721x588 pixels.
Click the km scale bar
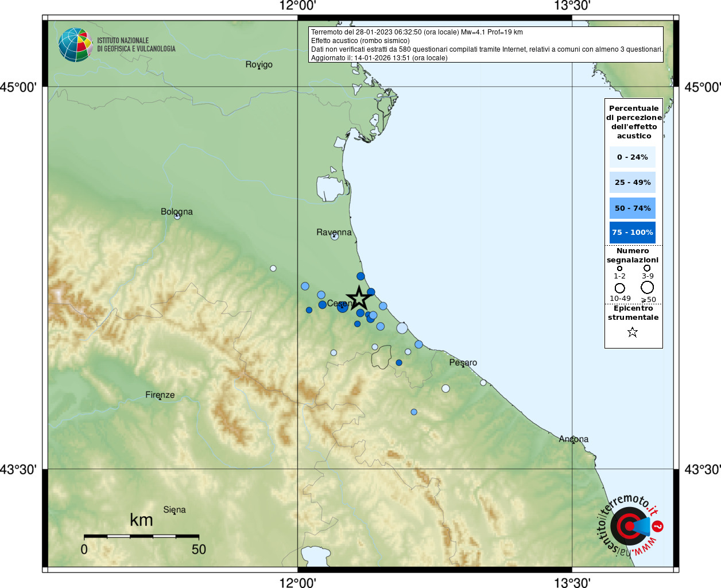click(x=141, y=536)
